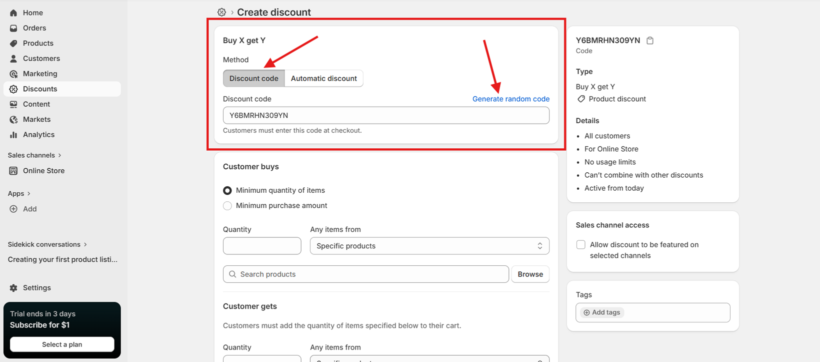Click the Tags input box

pyautogui.click(x=653, y=312)
